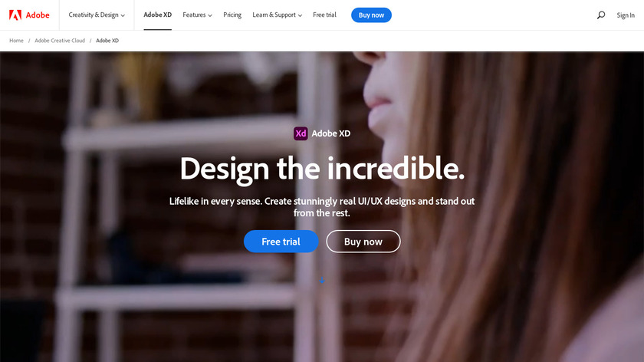Select the Adobe XD nav tab

(158, 15)
